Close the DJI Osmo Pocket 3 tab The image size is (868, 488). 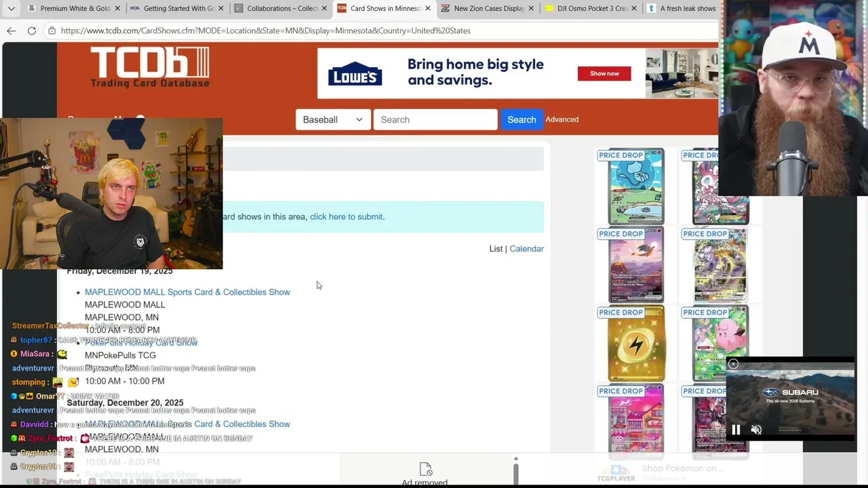pos(634,9)
